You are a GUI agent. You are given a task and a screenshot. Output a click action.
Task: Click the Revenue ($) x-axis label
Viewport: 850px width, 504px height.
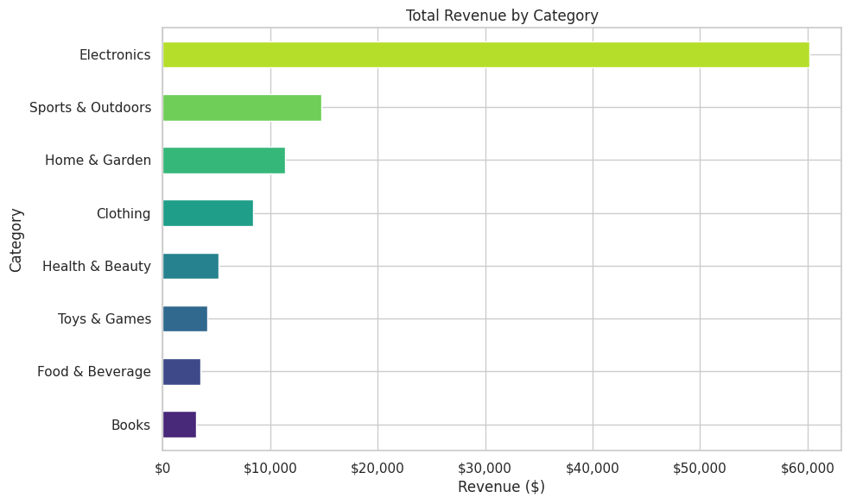pos(501,487)
